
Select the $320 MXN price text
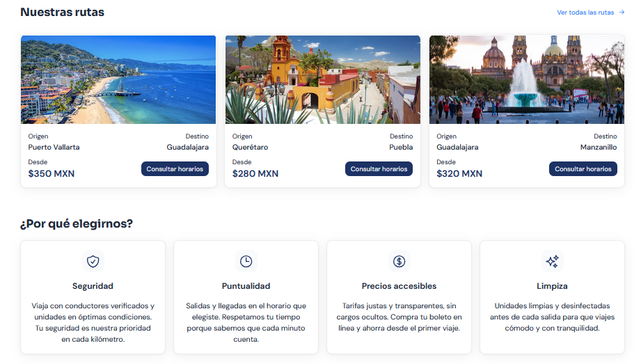459,174
